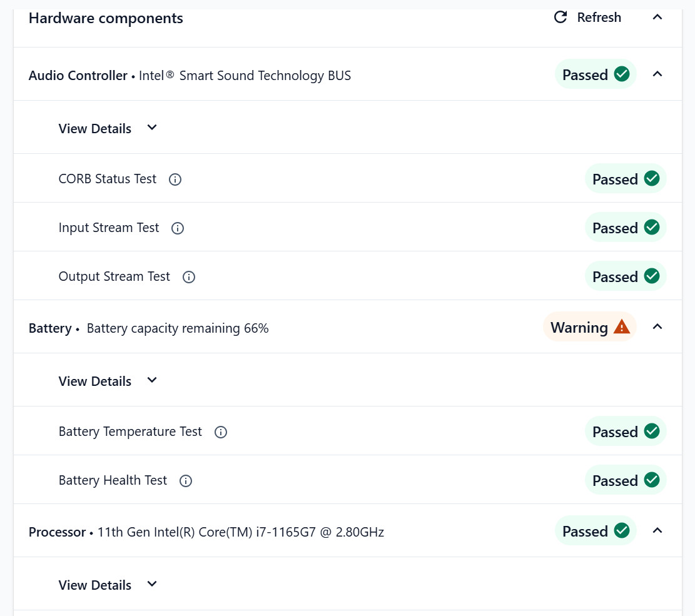The width and height of the screenshot is (695, 616).
Task: Expand View Details under Audio Controller
Action: [x=108, y=128]
